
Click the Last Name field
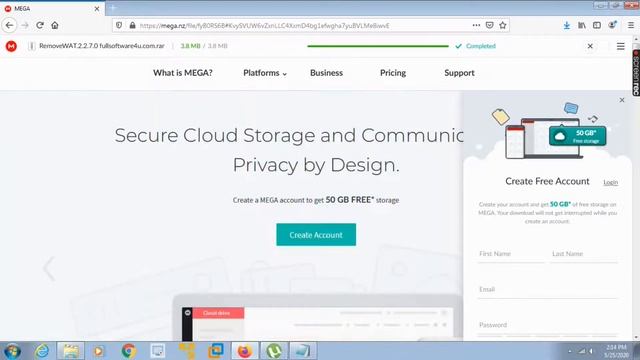[584, 254]
